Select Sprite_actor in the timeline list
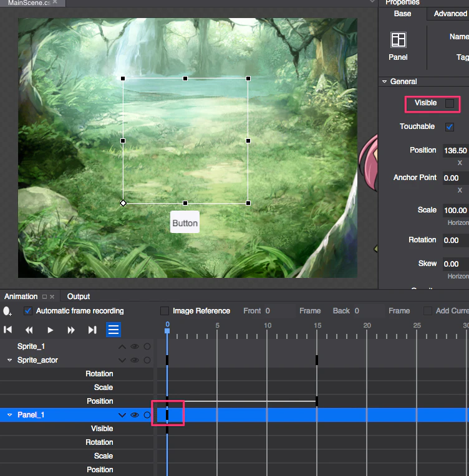 [37, 360]
